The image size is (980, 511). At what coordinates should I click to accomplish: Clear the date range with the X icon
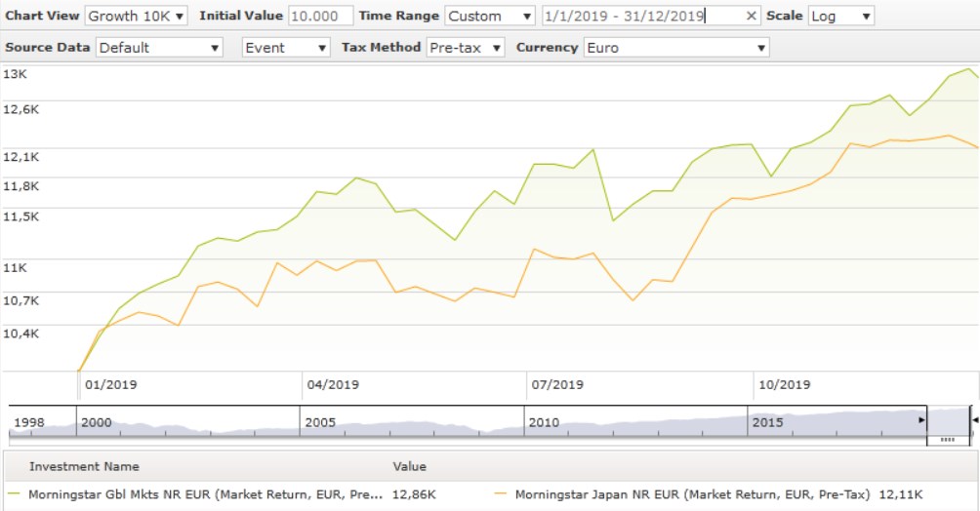click(x=751, y=17)
